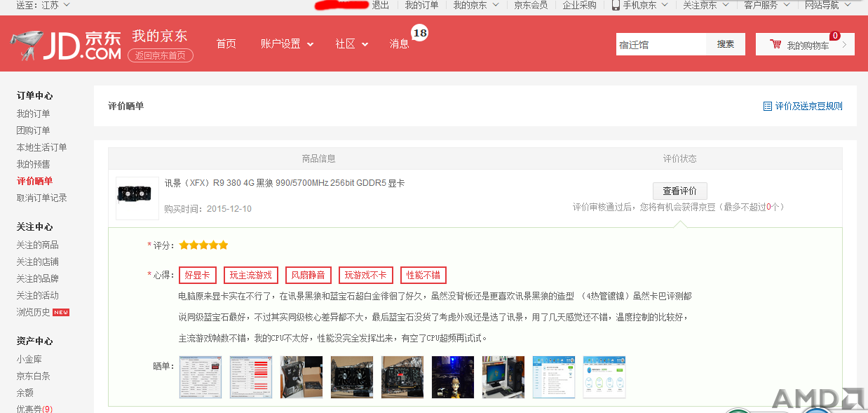The image size is (868, 413).
Task: Open 关注的品牌 in the sidebar
Action: tap(38, 278)
